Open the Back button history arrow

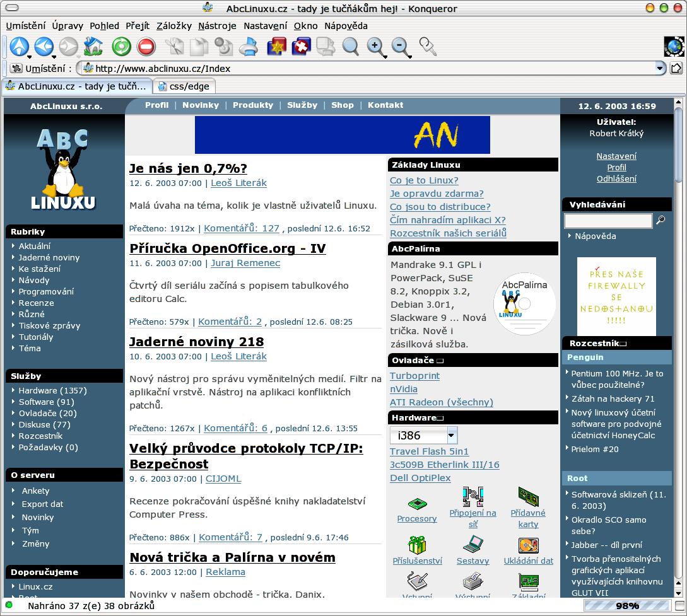tap(54, 57)
